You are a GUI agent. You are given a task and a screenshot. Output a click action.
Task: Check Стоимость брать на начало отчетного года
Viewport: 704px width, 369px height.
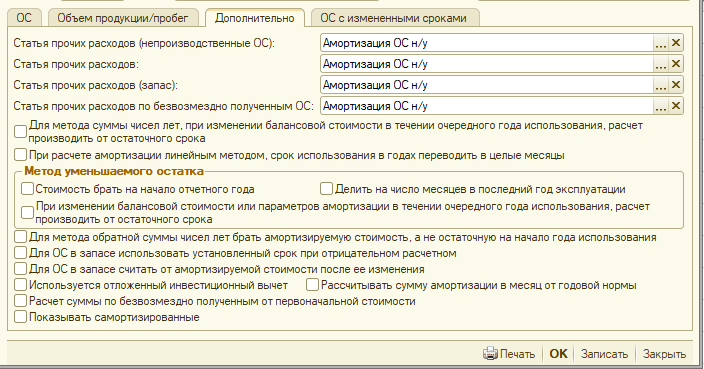(x=27, y=189)
